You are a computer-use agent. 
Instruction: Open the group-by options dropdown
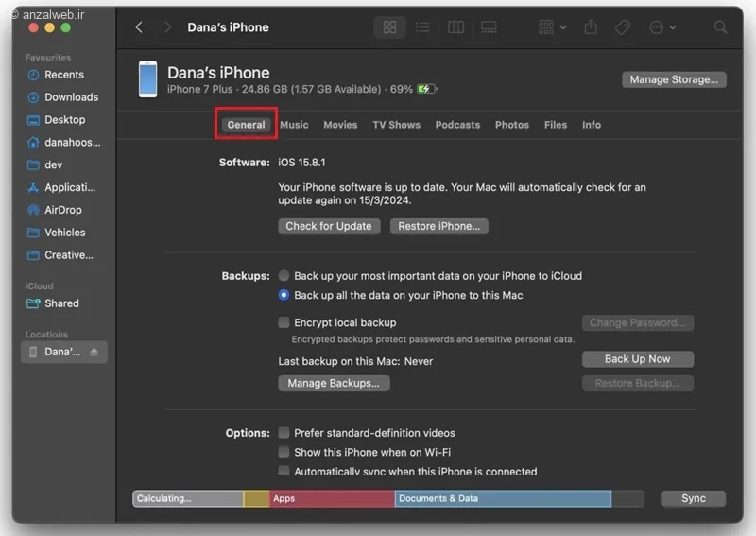click(552, 27)
